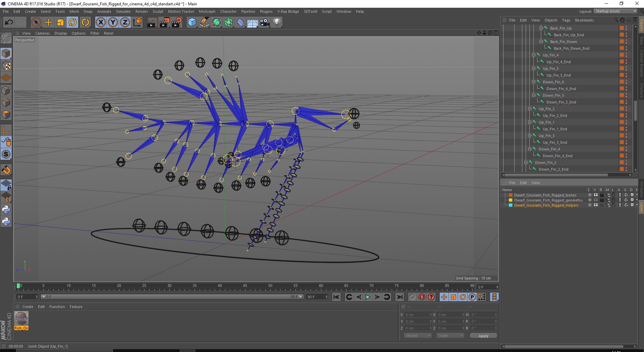Viewport: 644px width, 352px height.
Task: Select the Live Selection arrow tool
Action: click(36, 23)
